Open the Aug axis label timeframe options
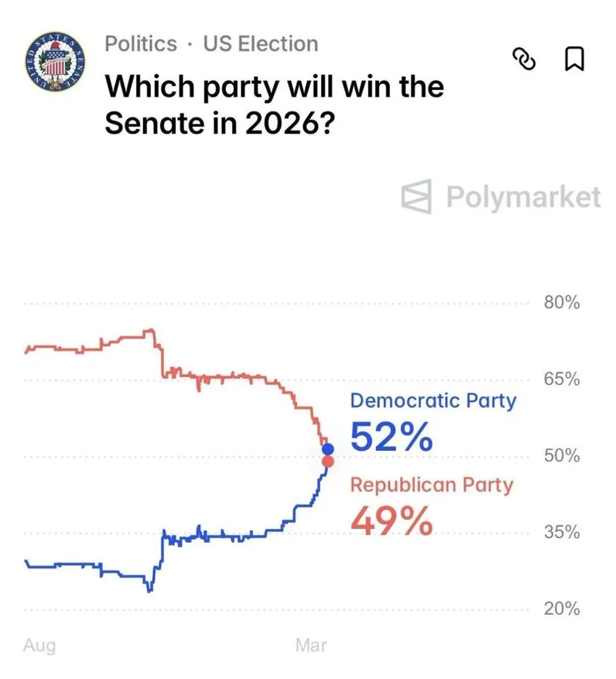Viewport: 616px width, 679px height. click(40, 645)
